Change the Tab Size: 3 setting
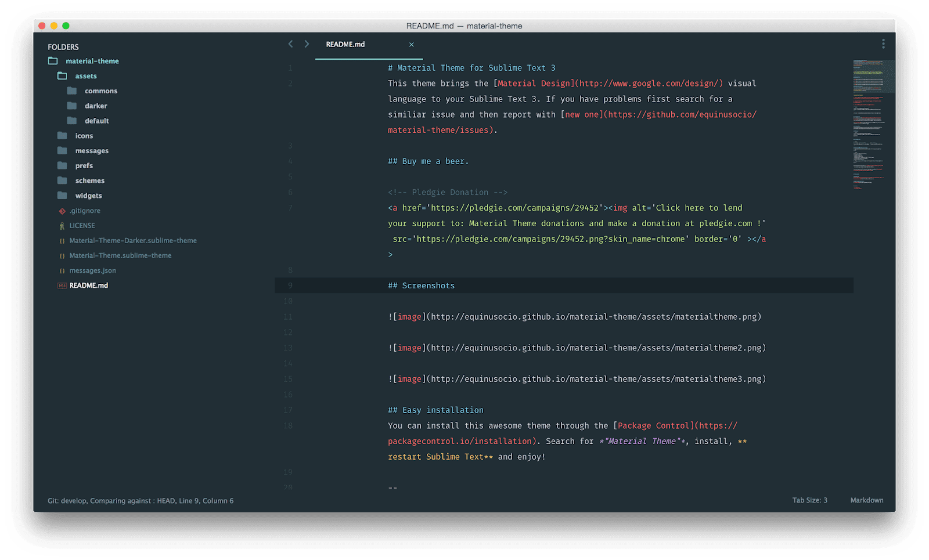The width and height of the screenshot is (929, 560). click(x=809, y=500)
